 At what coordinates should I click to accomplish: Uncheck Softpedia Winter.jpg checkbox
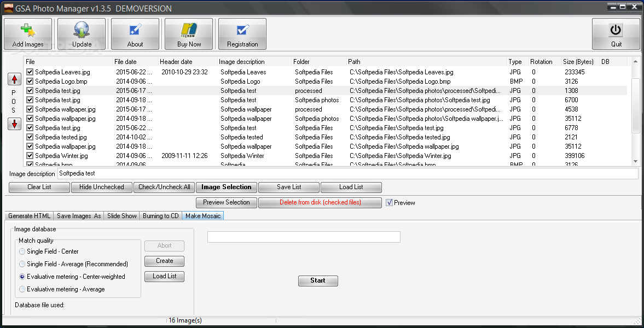tap(30, 156)
